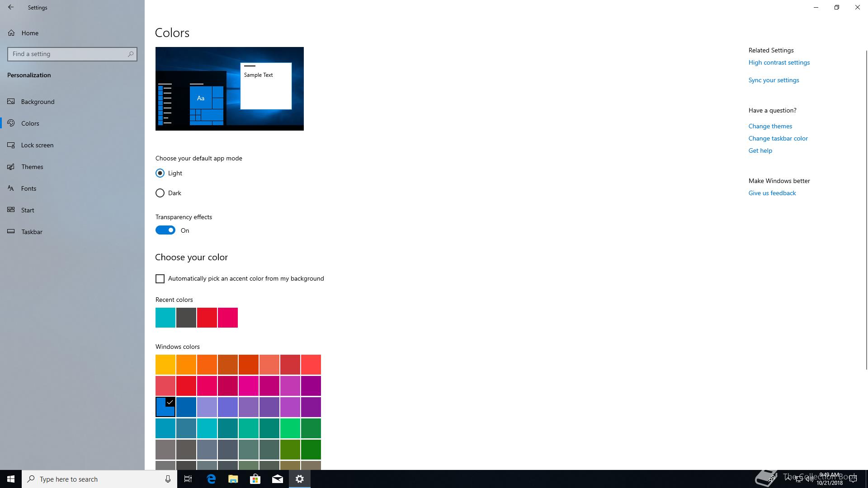Click the Taskbar icon in sidebar

(x=11, y=232)
